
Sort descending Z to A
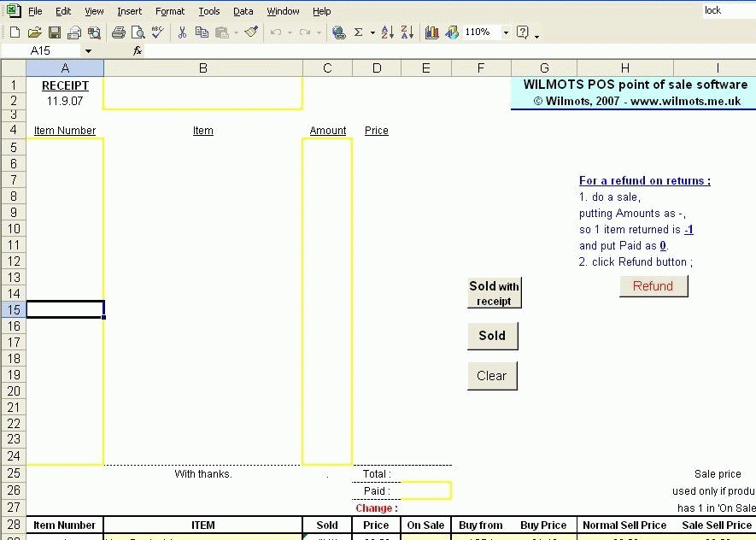coord(407,32)
